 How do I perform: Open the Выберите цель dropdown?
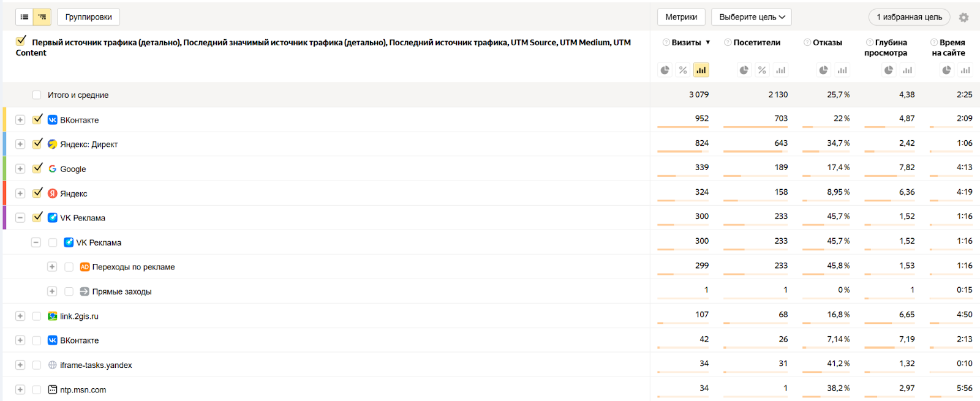coord(752,17)
